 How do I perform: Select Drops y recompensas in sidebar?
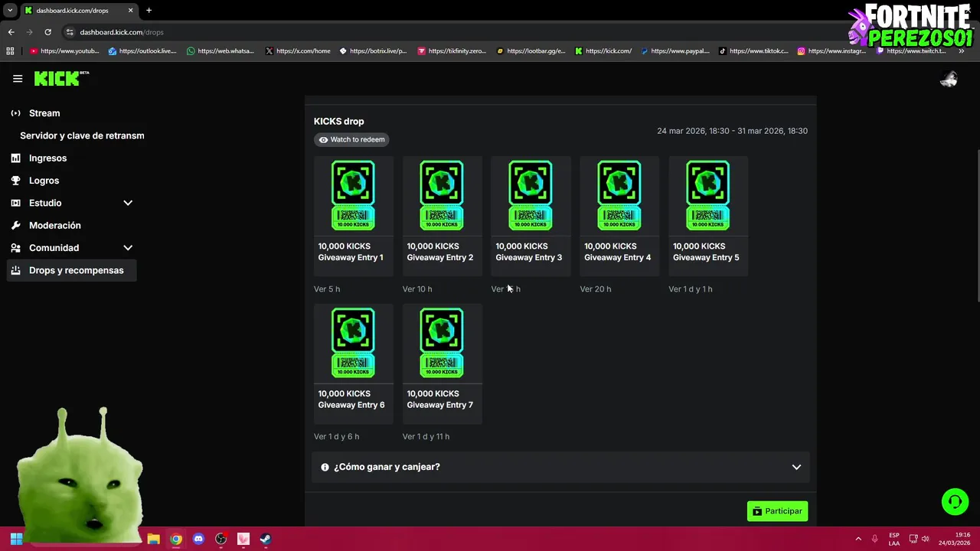[71, 270]
